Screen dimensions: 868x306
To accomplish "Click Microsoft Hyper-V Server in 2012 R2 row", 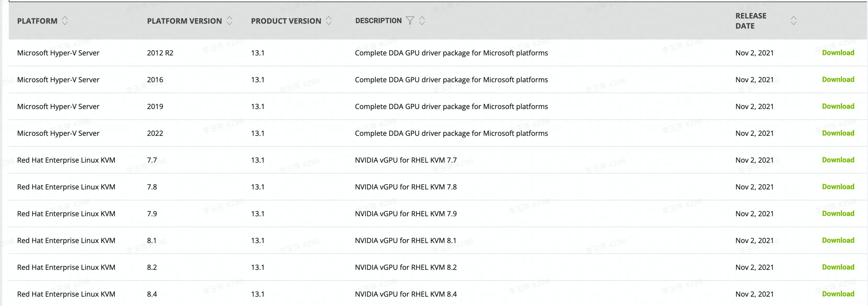I will click(x=58, y=53).
